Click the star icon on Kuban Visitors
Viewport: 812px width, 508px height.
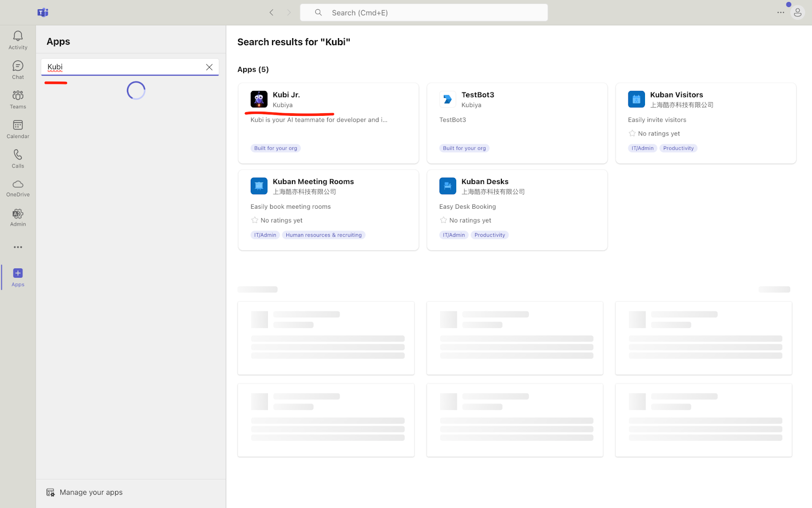pos(632,134)
